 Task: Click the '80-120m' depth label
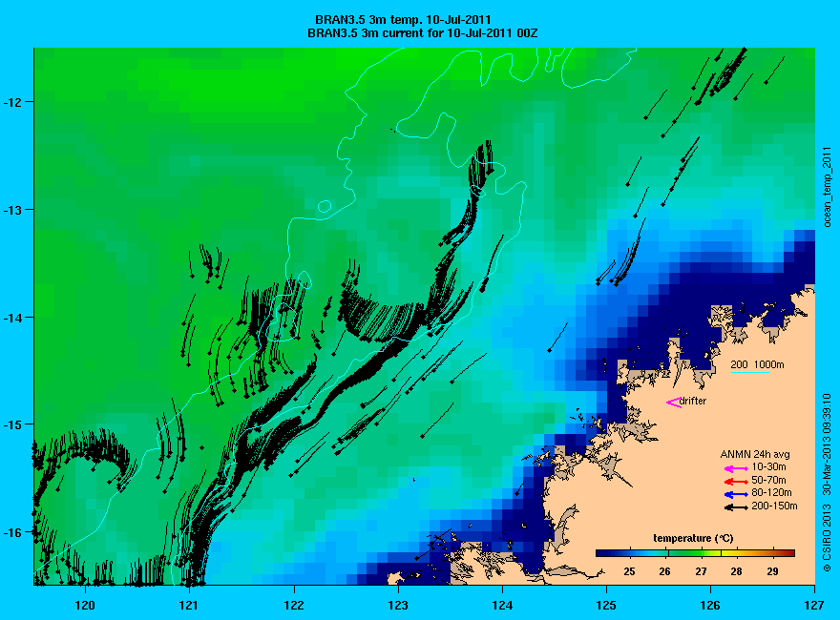click(771, 492)
